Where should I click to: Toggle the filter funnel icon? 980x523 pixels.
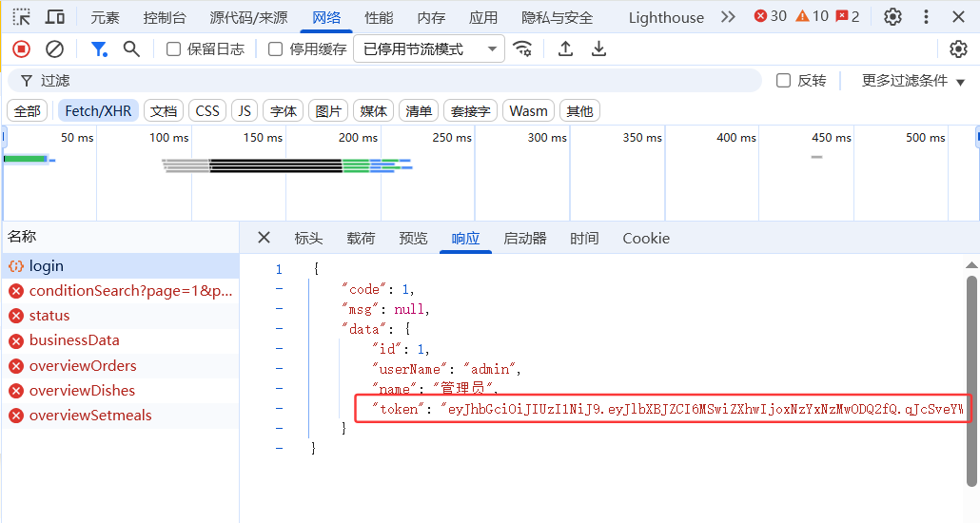click(99, 48)
